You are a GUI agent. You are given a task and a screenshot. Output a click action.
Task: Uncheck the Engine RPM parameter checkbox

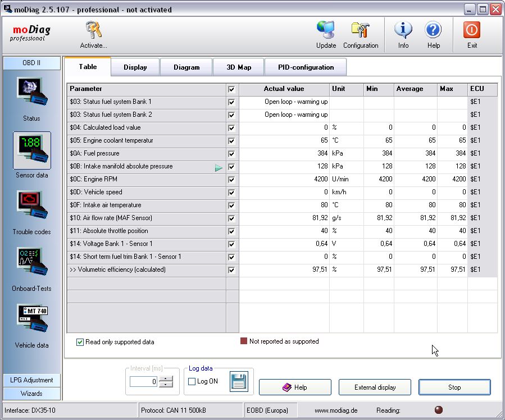coord(231,180)
